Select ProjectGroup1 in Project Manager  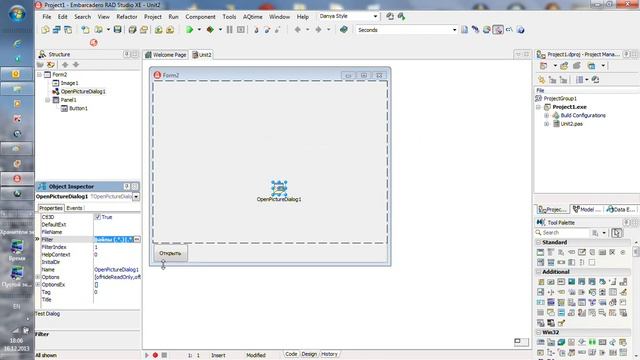coord(560,99)
